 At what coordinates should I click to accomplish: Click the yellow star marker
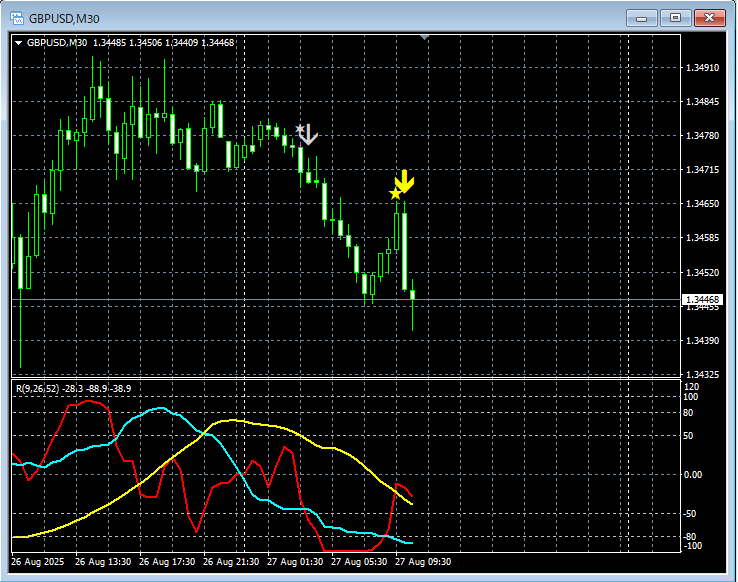pyautogui.click(x=395, y=193)
